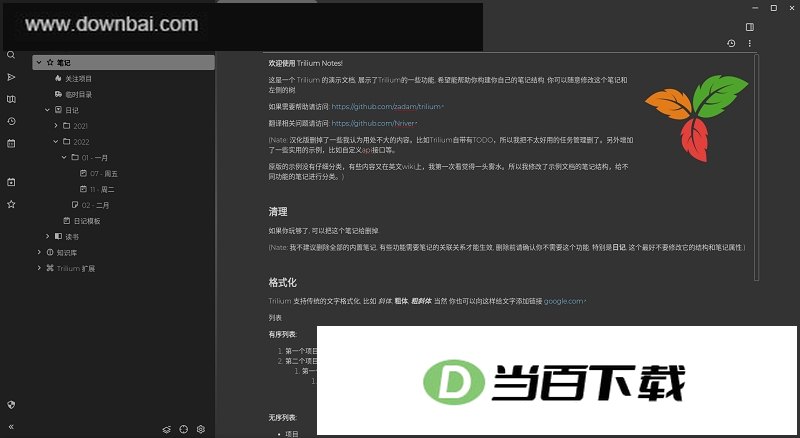The width and height of the screenshot is (800, 438).
Task: Select the 2022 folder note
Action: point(81,142)
